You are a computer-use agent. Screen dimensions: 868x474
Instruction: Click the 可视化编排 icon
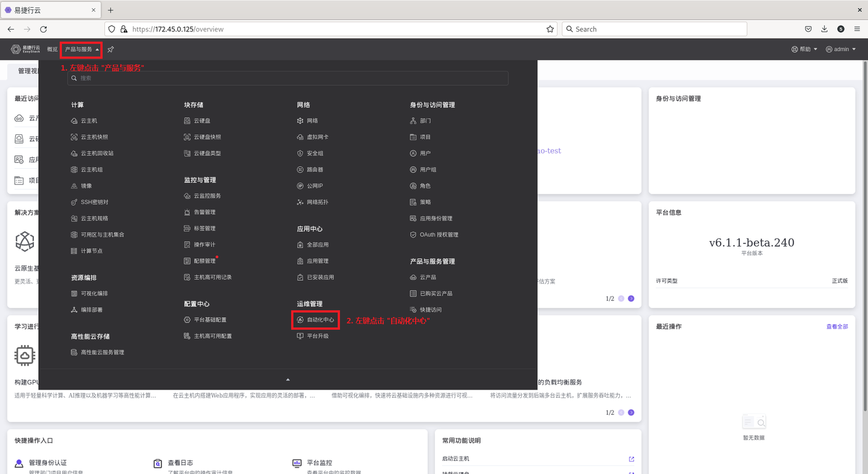[75, 293]
